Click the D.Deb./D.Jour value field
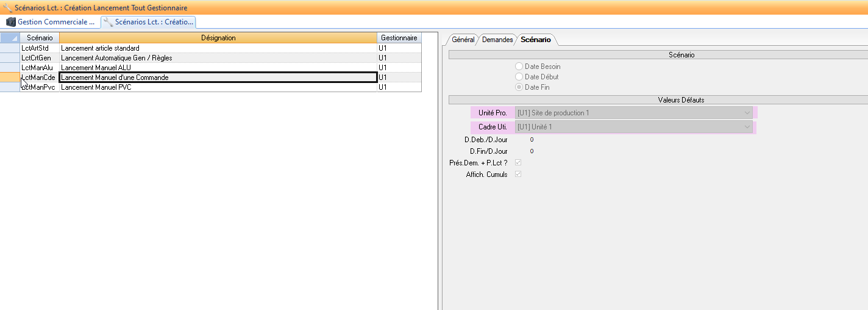868x310 pixels. coord(532,140)
